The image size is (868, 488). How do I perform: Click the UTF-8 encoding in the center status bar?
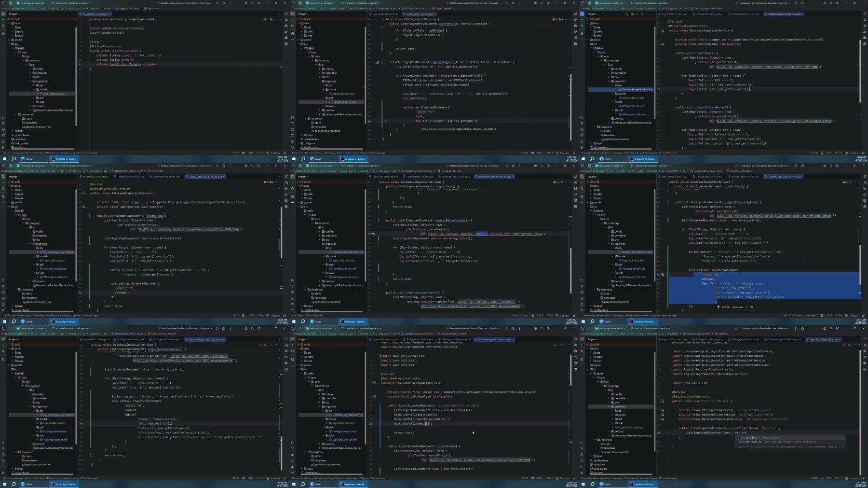point(549,316)
